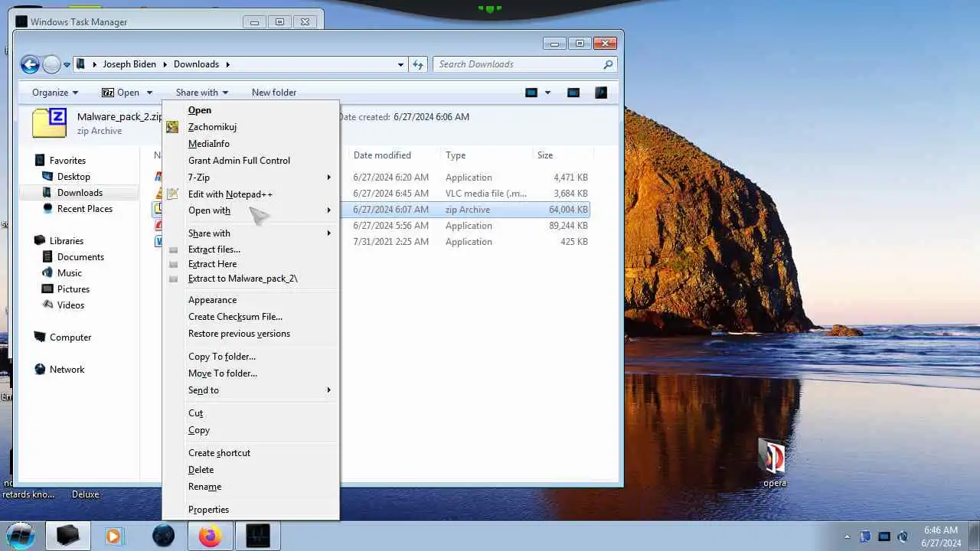Image resolution: width=980 pixels, height=551 pixels.
Task: Open the Organize dropdown
Action: tap(54, 93)
